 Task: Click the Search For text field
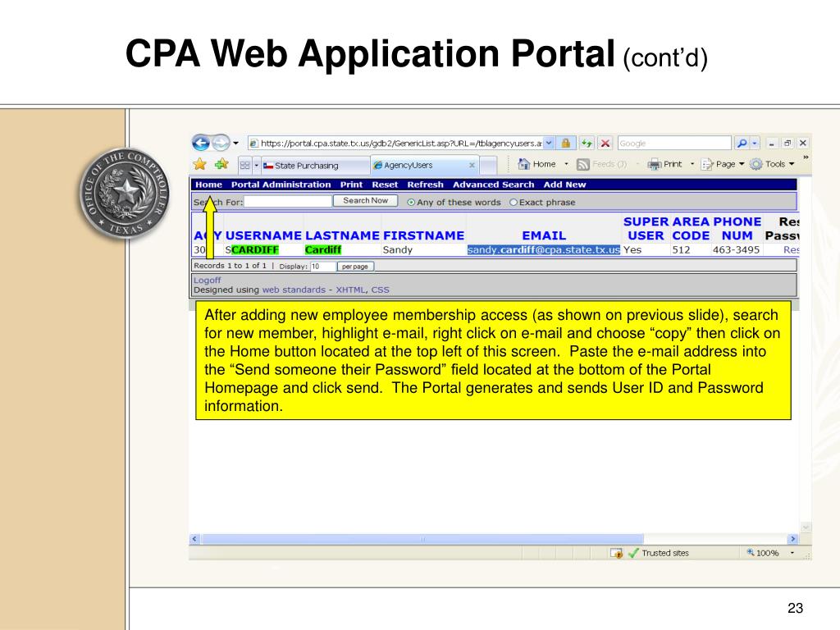[x=288, y=202]
